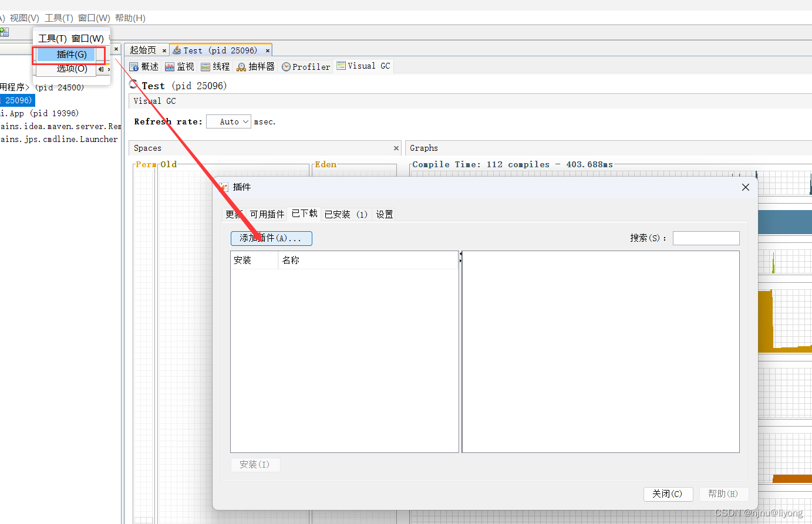Image resolution: width=812 pixels, height=524 pixels.
Task: Close the Spaces panel
Action: coord(396,148)
